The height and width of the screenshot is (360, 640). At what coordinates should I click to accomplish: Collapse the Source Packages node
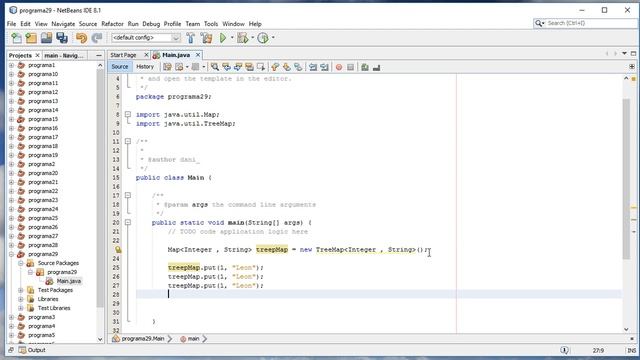coord(21,263)
